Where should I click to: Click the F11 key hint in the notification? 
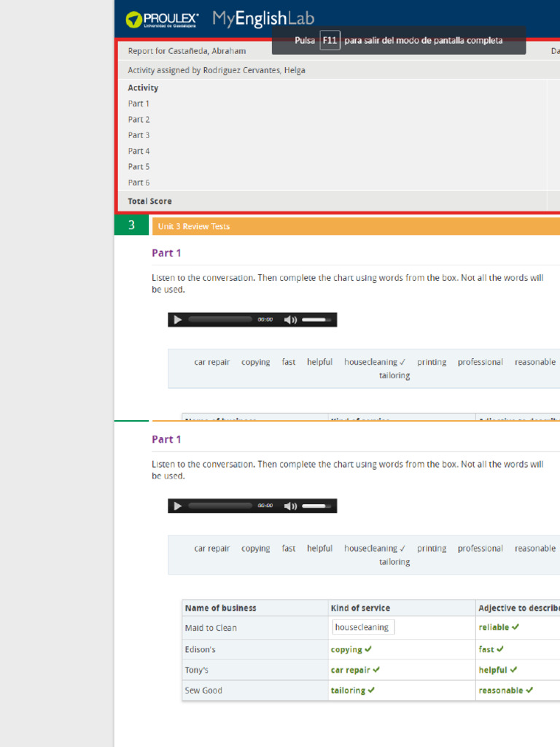click(x=330, y=41)
